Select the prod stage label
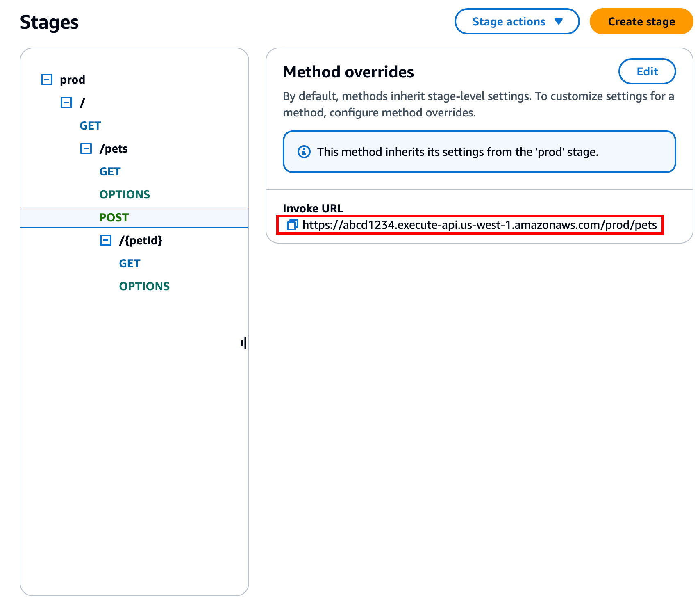The width and height of the screenshot is (700, 606). 72,79
